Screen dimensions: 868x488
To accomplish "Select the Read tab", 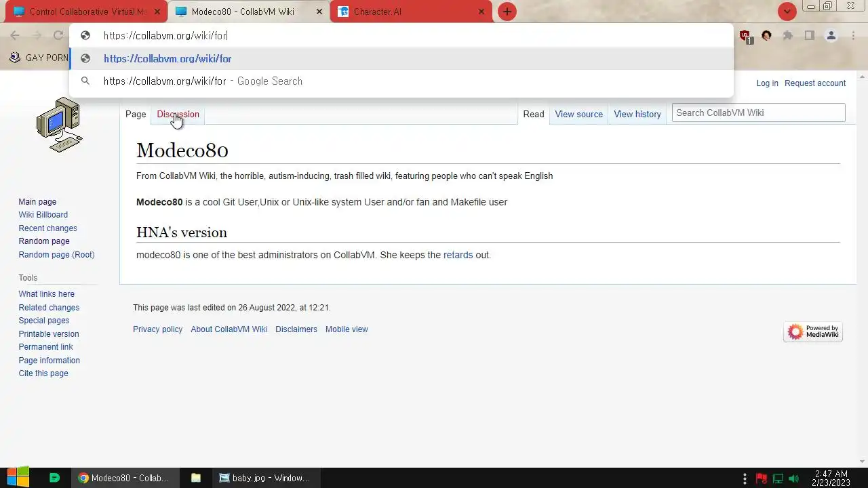I will 534,114.
